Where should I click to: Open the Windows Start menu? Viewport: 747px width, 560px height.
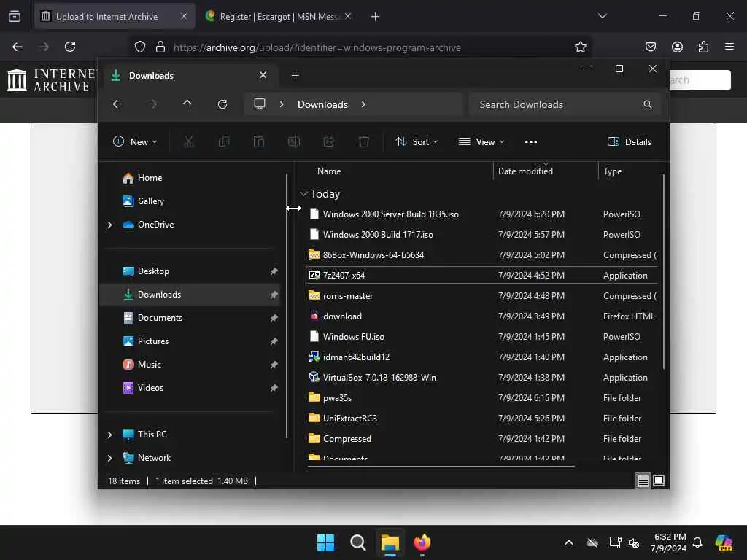[x=326, y=542]
